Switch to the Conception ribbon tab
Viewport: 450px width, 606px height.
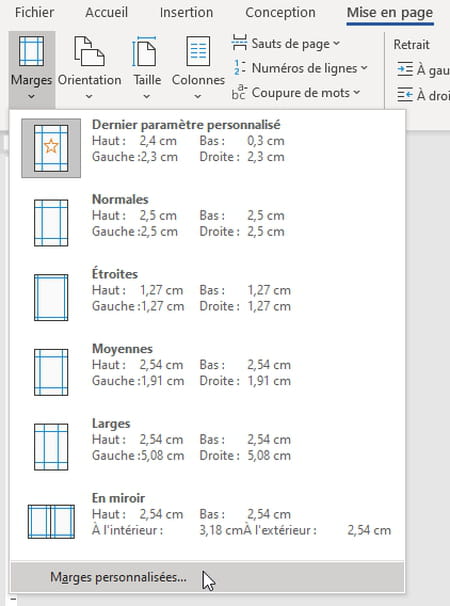coord(280,12)
